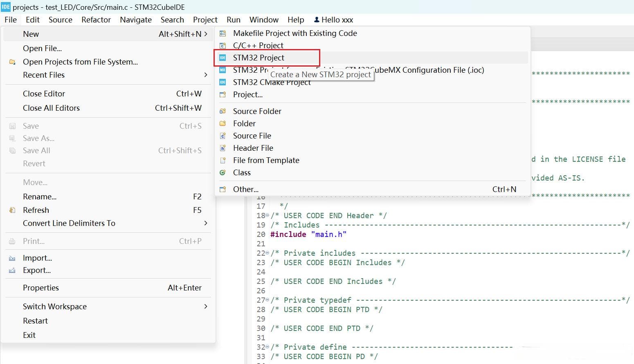This screenshot has width=634, height=364.
Task: Collapse code fold marker at line 22
Action: click(268, 253)
